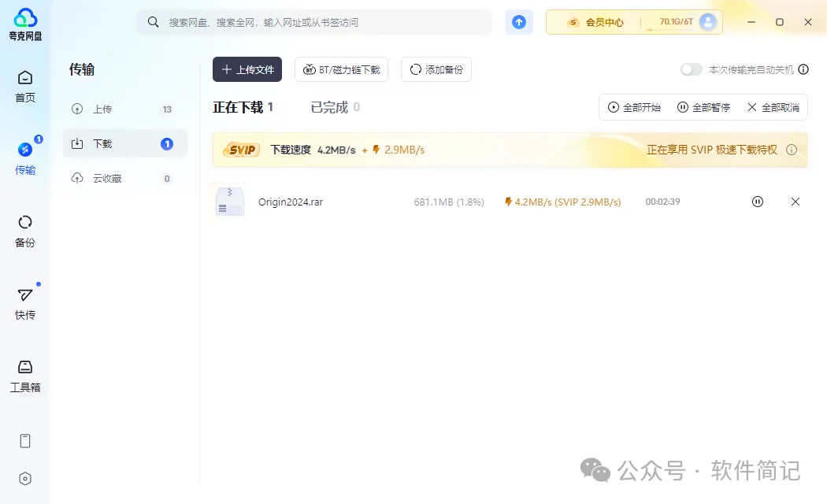Click the blue upload arrow icon
The image size is (827, 504).
coord(519,22)
